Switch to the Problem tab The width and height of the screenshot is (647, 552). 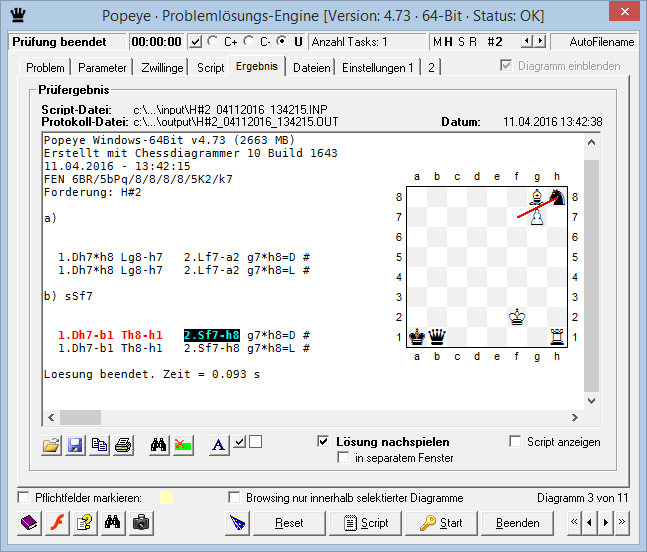45,68
